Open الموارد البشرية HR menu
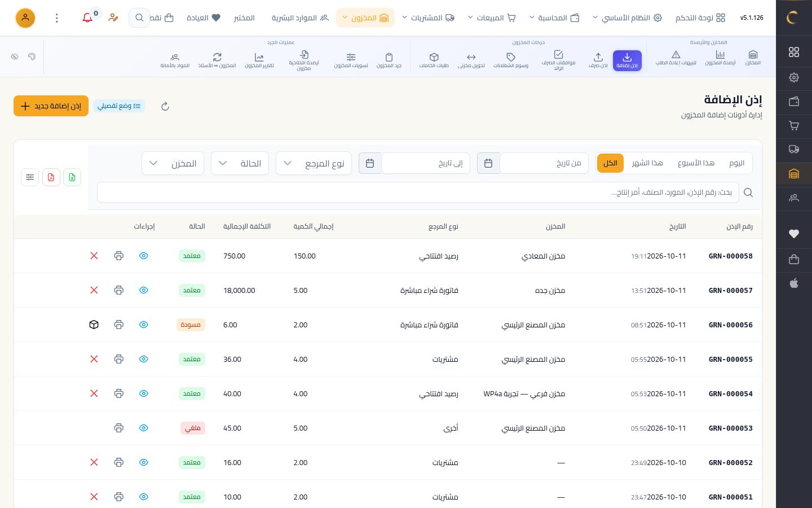The height and width of the screenshot is (508, 812). click(300, 18)
